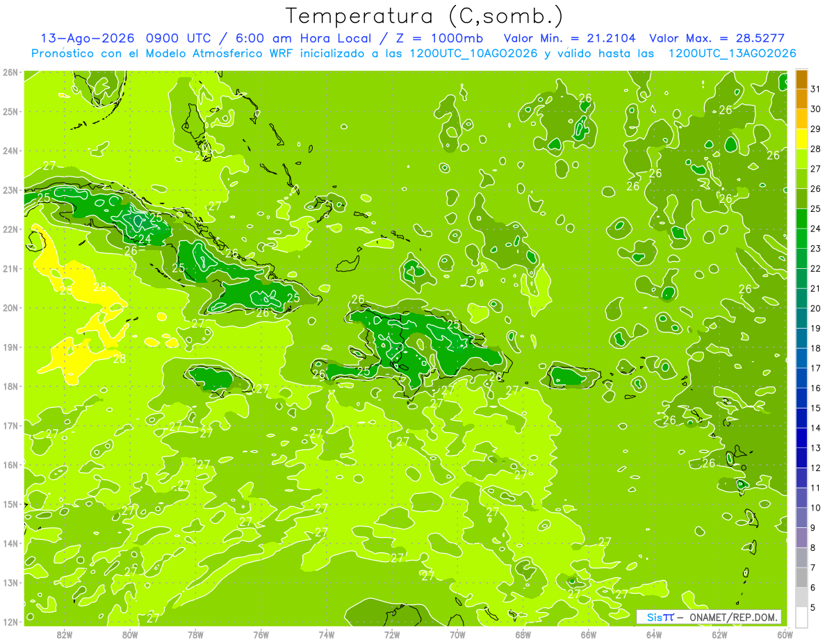Screen dimensions: 834x644
Task: Click the 'Valor Max. = 28.5277' readout
Action: (717, 38)
